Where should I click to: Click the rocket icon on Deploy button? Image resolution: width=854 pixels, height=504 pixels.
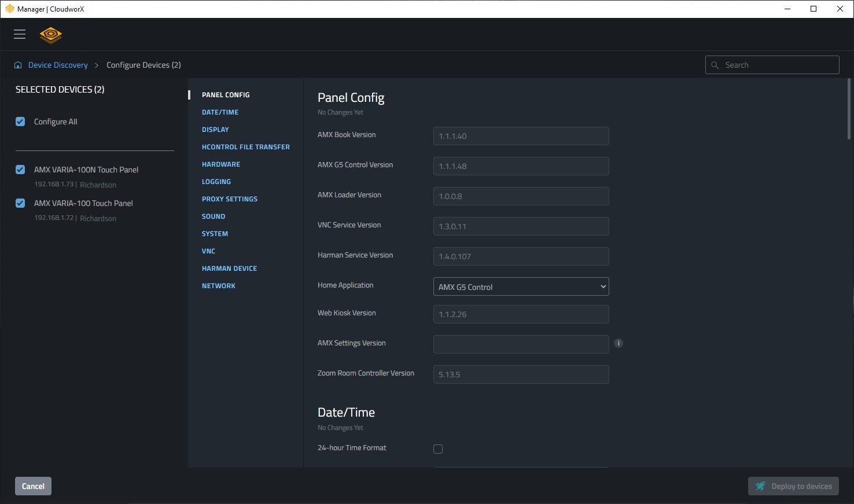[x=760, y=486]
